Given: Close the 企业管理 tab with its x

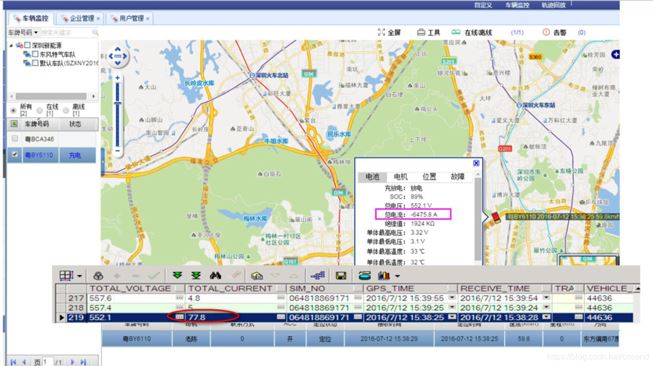Looking at the screenshot, I should (98, 19).
